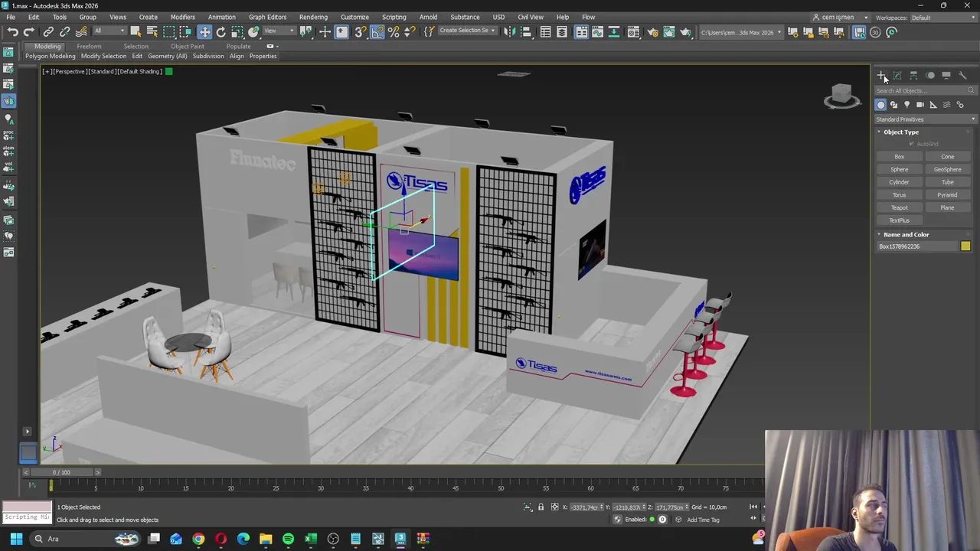Viewport: 980px width, 551px height.
Task: Open the Hierarchy panel tab
Action: click(913, 75)
